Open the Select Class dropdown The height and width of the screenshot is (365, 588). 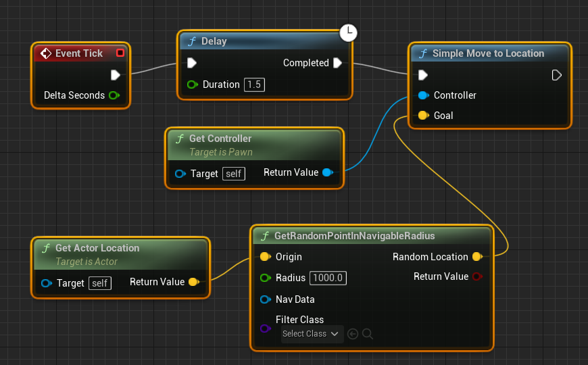pos(312,333)
